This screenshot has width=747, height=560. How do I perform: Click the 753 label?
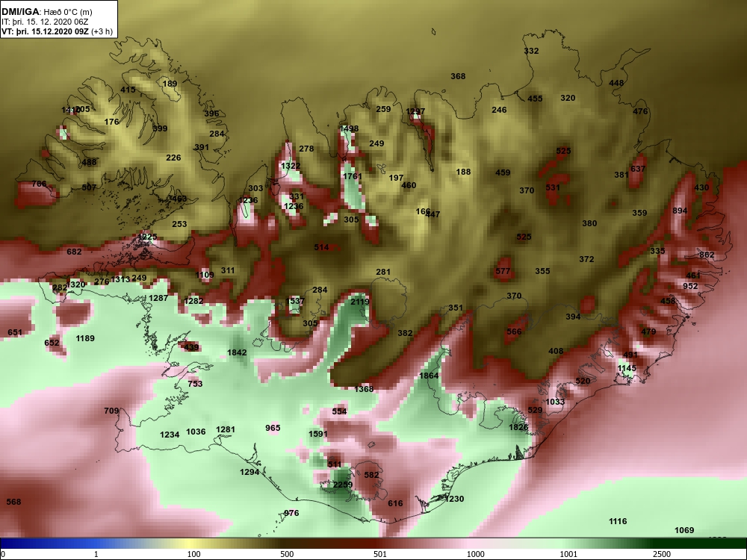pos(195,384)
